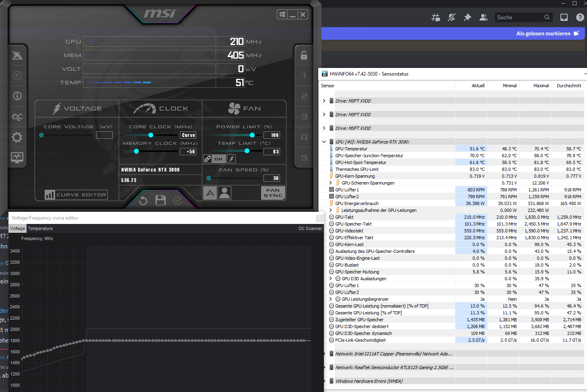Toggle Fan Sync button
The width and height of the screenshot is (587, 392).
[x=273, y=193]
